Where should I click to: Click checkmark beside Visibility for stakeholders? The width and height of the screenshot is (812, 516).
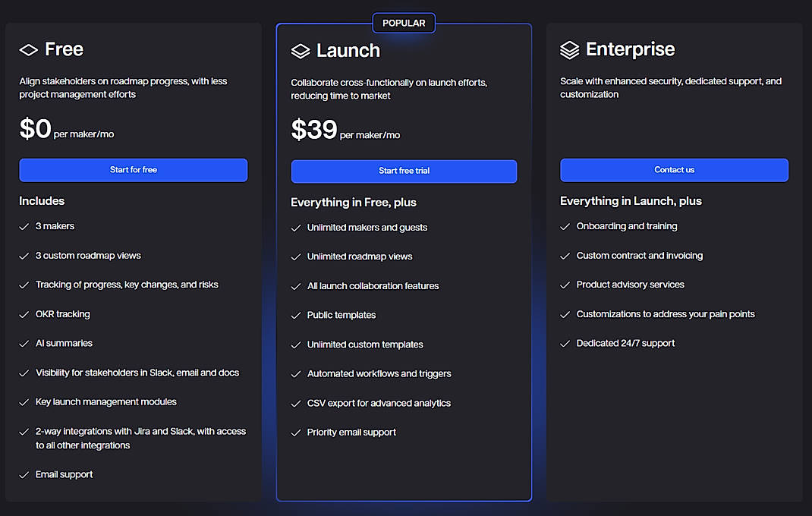tap(24, 373)
